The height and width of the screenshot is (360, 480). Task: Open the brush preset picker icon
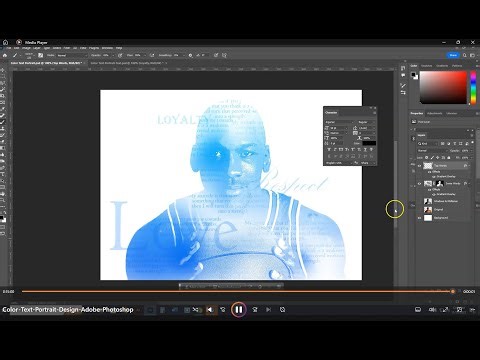29,55
